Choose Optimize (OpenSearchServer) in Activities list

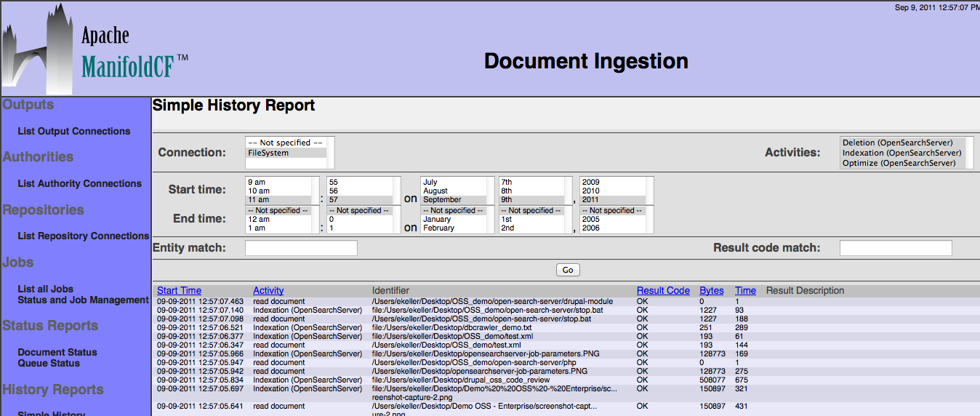(x=899, y=164)
